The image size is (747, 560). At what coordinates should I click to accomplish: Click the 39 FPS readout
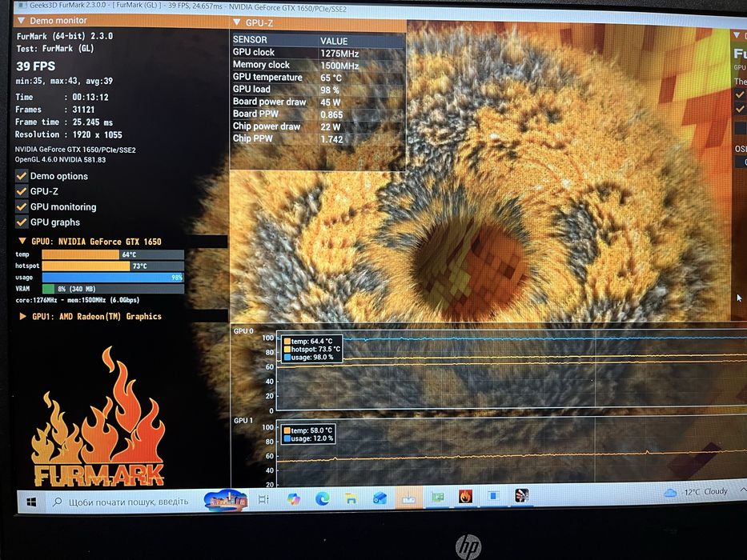pyautogui.click(x=36, y=66)
